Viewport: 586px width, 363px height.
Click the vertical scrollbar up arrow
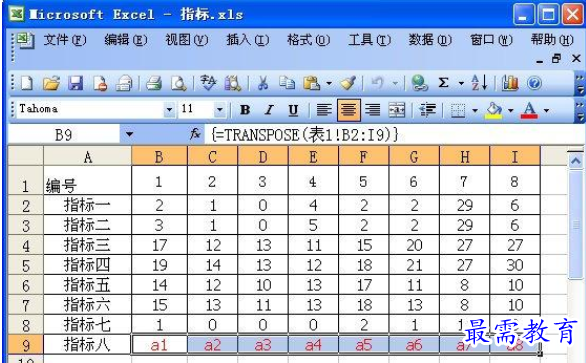(576, 161)
